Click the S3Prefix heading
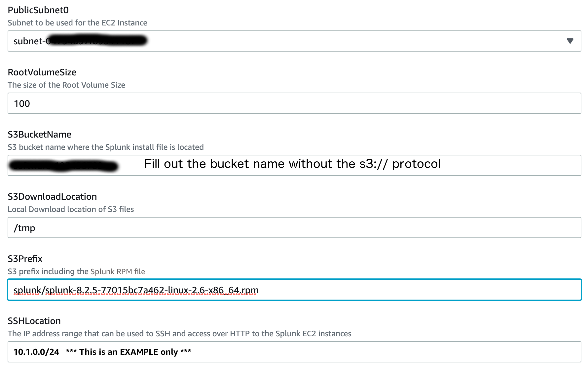The image size is (588, 373). (25, 259)
